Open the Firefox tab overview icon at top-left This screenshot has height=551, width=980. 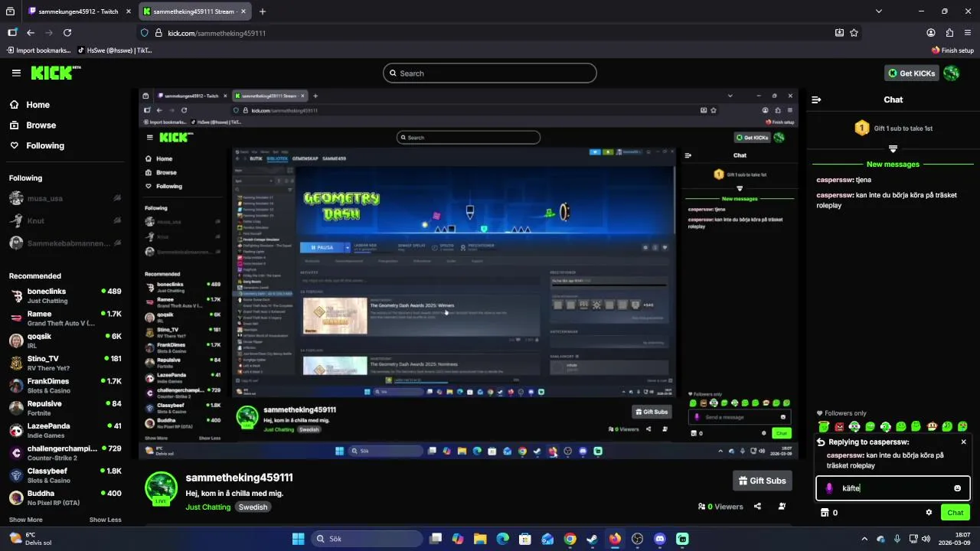click(x=11, y=11)
